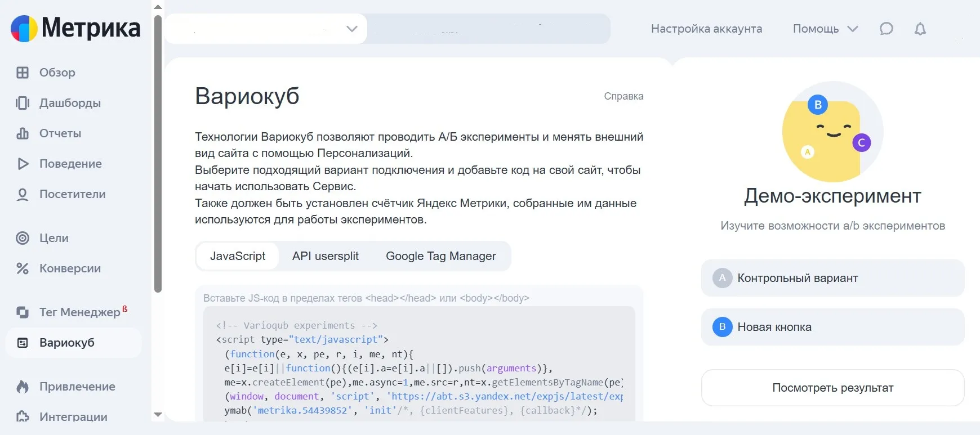Click the B badge of Новая кнопка
980x435 pixels.
pyautogui.click(x=722, y=327)
